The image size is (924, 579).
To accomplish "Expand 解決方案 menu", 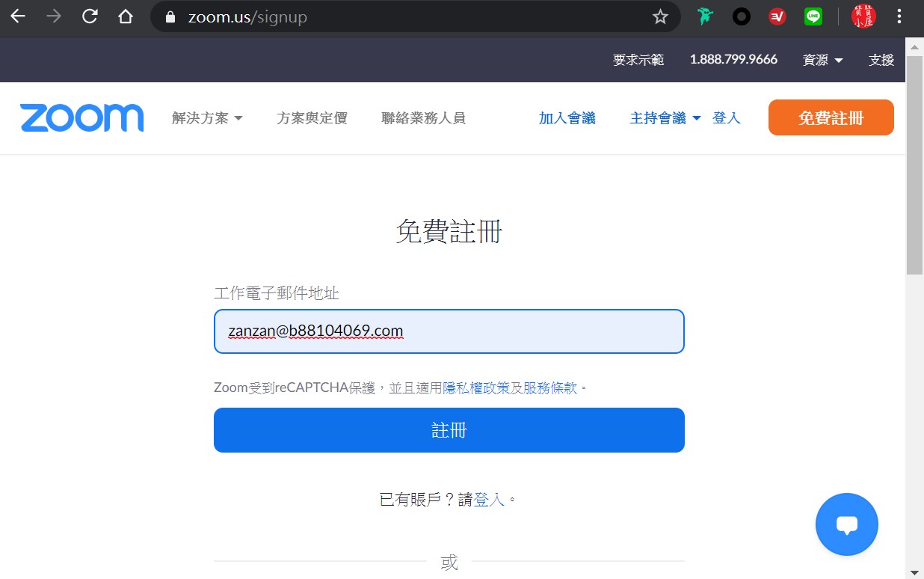I will point(207,118).
